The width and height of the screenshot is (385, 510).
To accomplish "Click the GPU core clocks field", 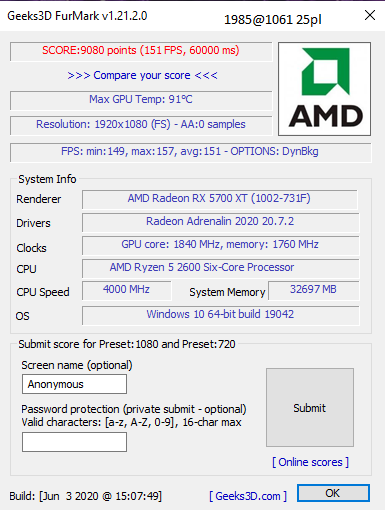I will pos(221,245).
